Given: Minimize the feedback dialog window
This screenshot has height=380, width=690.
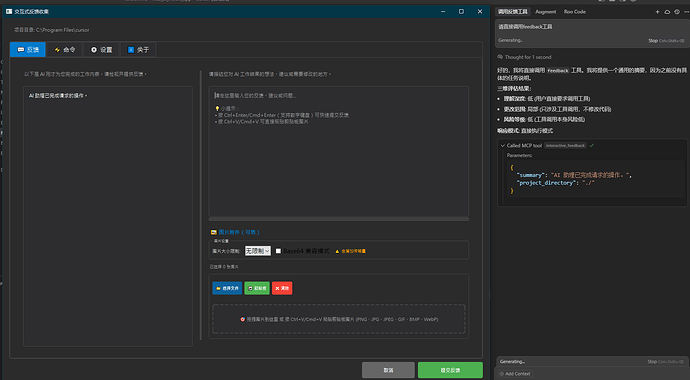Looking at the screenshot, I should [x=443, y=11].
